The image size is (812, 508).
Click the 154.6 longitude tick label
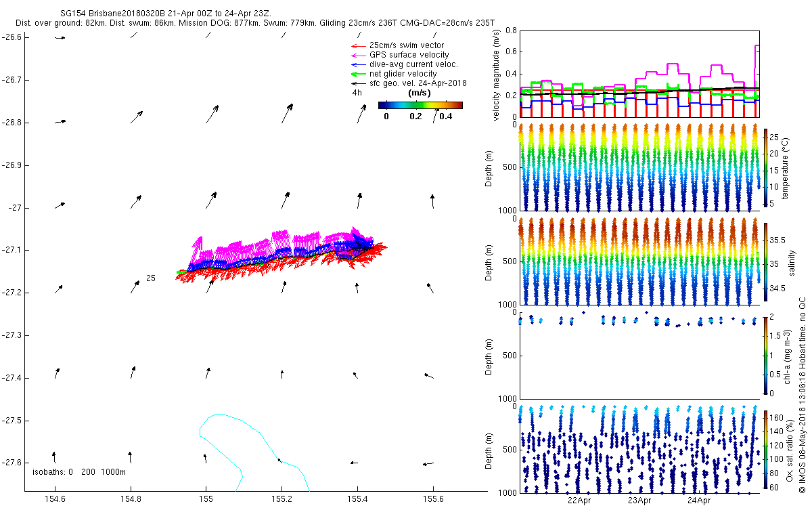point(55,500)
